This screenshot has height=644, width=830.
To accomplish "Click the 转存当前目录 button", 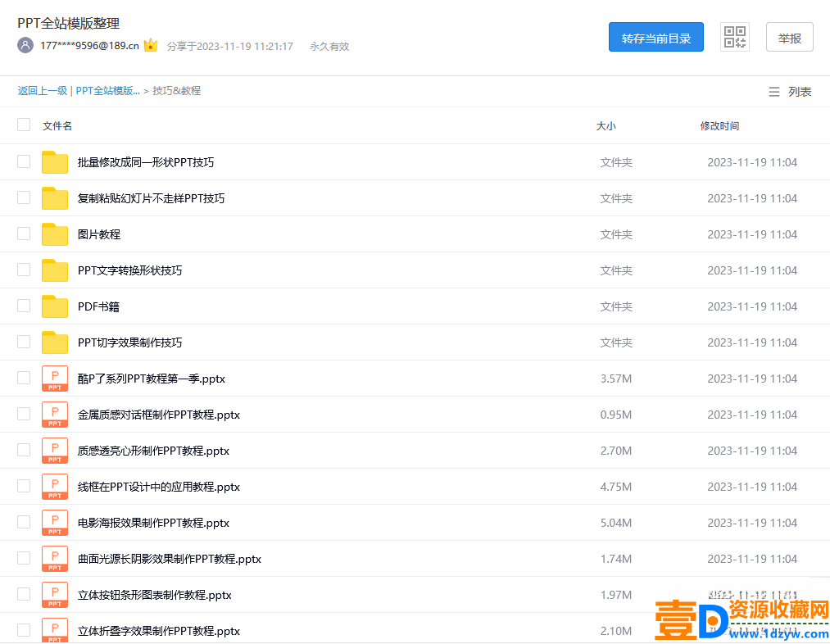I will [655, 37].
